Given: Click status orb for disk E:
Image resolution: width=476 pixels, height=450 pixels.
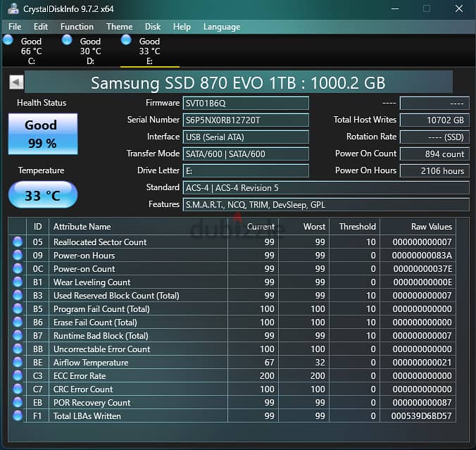Looking at the screenshot, I should [126, 39].
